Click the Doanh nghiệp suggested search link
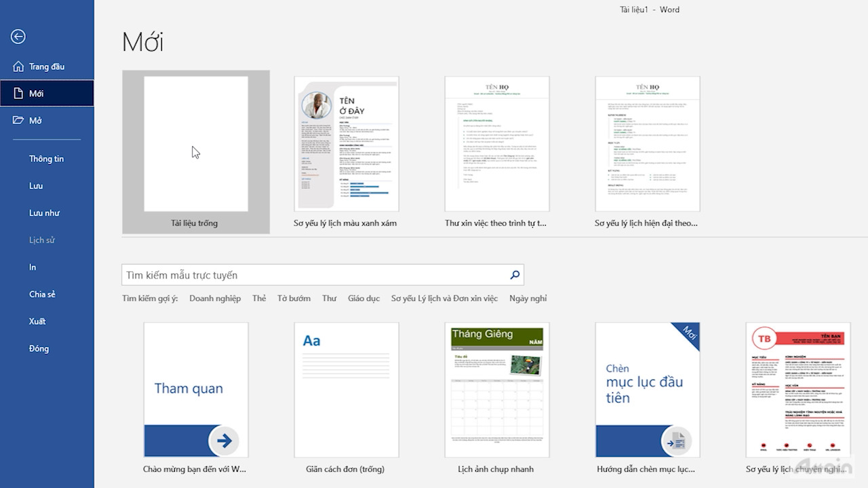The height and width of the screenshot is (488, 868). 215,298
